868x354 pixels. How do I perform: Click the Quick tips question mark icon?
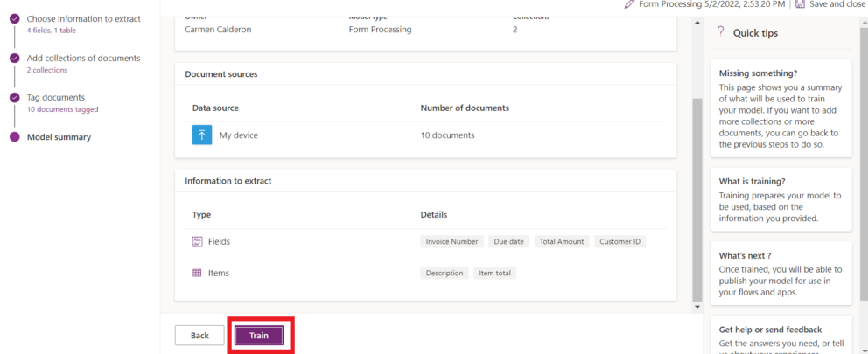pyautogui.click(x=720, y=32)
